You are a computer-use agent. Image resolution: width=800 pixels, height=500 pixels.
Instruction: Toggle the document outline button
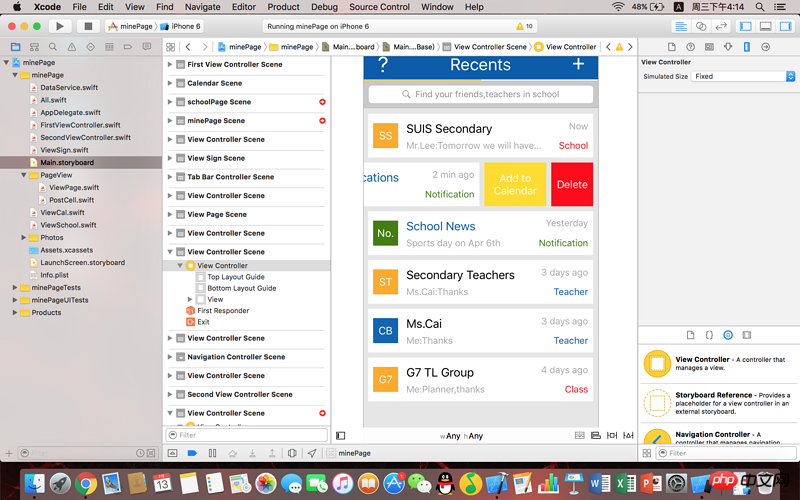pos(340,436)
